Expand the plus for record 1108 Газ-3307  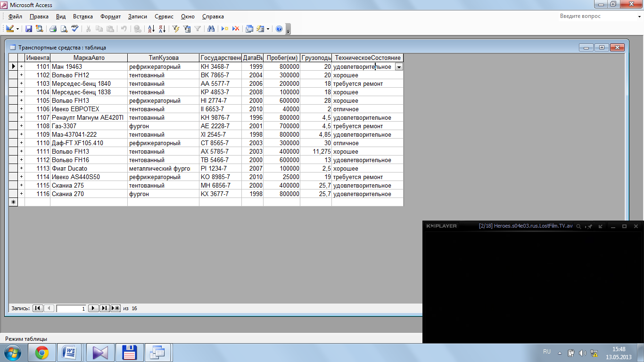click(x=21, y=126)
